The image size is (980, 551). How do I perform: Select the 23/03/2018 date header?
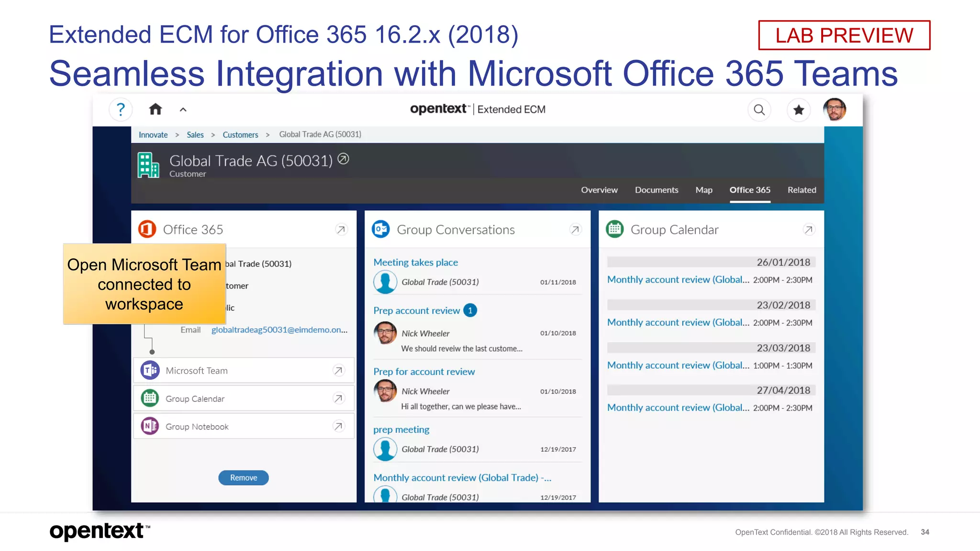pos(712,348)
